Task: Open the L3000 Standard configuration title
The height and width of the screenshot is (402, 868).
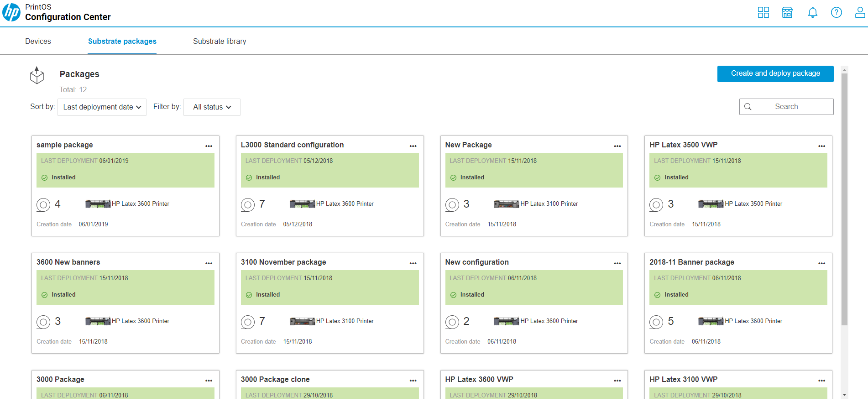Action: (x=292, y=145)
